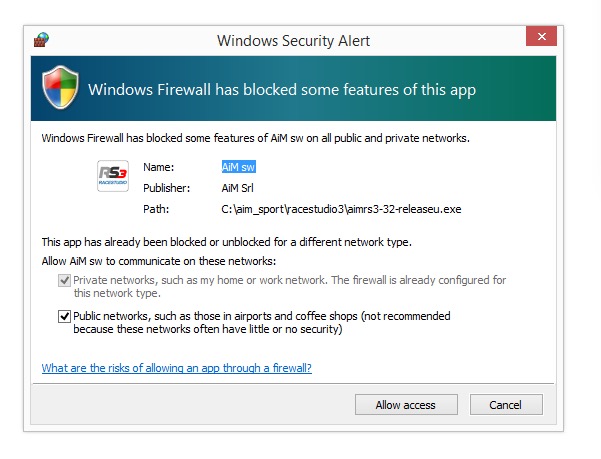Click the Public networks label text
This screenshot has width=601, height=459.
[x=262, y=323]
